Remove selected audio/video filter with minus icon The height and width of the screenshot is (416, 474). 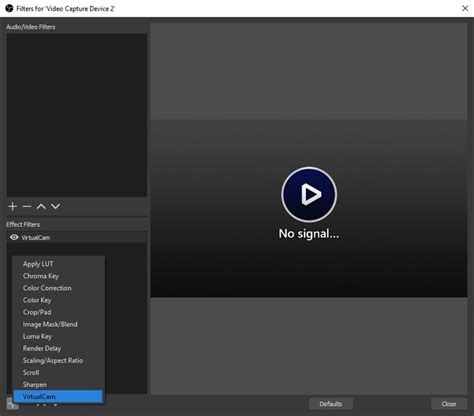click(x=27, y=207)
